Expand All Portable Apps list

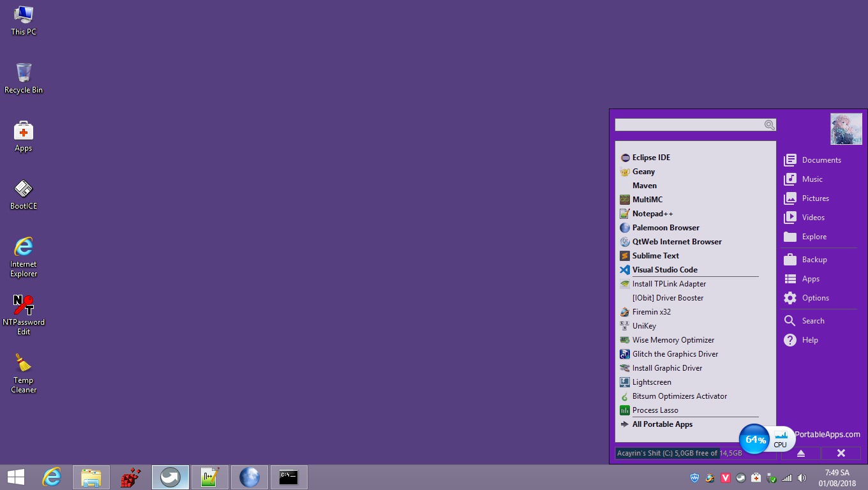click(x=662, y=424)
